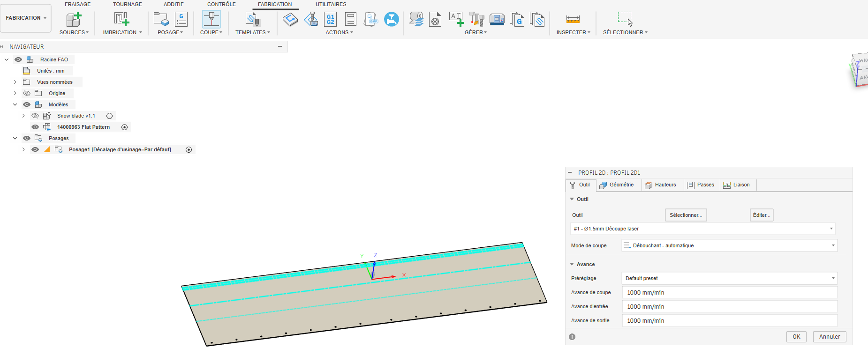Click the 2D profile cutting tool icon
Viewport: 868px width, 363px height.
click(x=211, y=19)
